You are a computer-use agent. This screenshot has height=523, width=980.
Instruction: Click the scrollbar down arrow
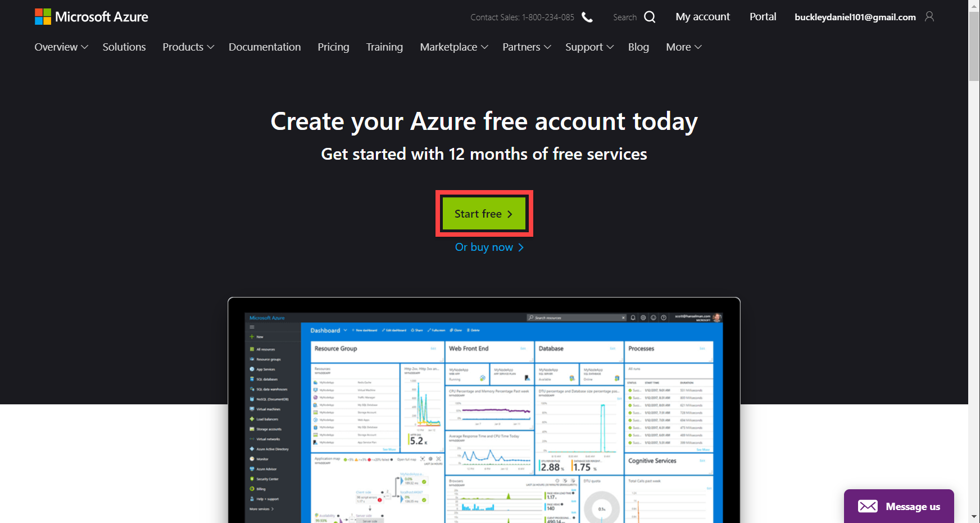coord(974,517)
